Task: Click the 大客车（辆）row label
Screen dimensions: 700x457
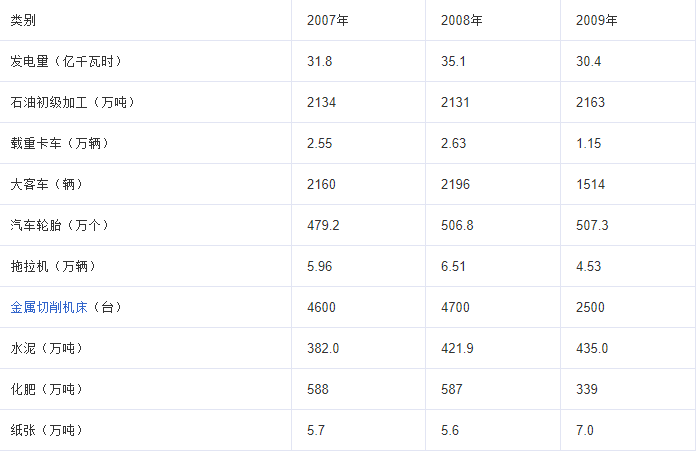Action: click(47, 184)
